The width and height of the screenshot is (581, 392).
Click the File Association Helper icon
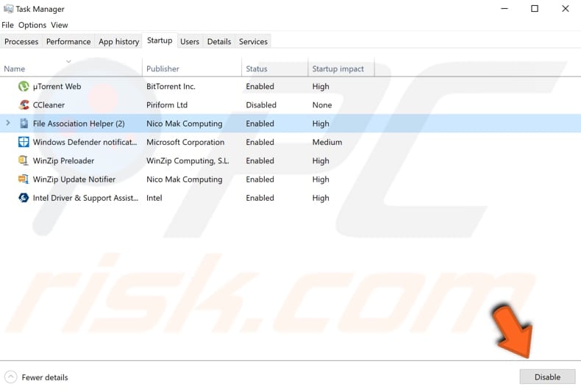[24, 124]
